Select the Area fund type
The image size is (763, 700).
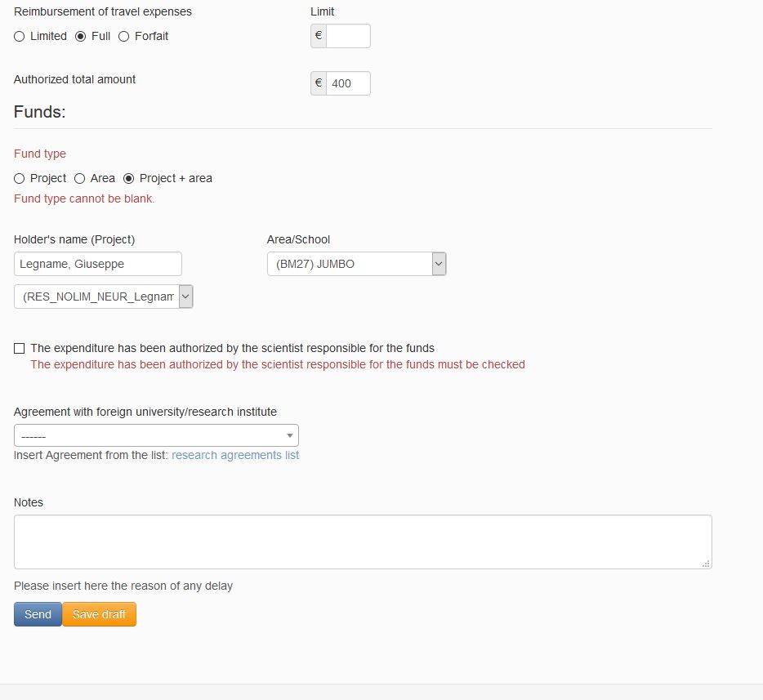click(80, 179)
